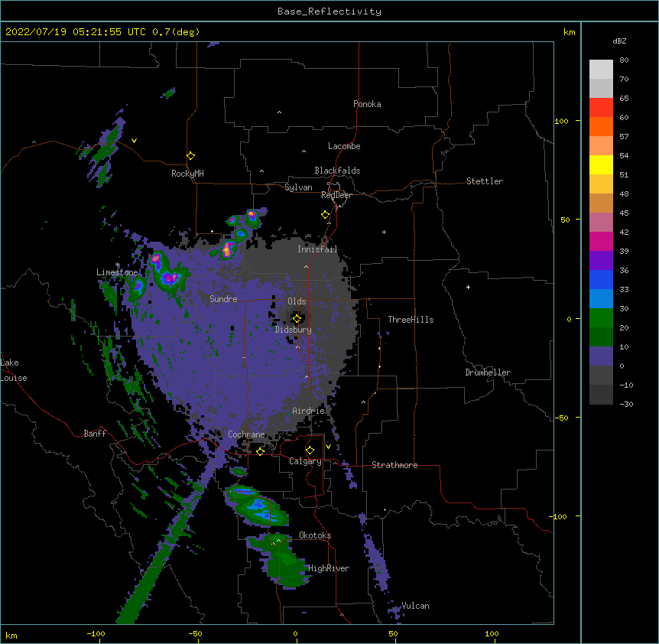Select the Stettler label
Viewport: 659px width, 644px height.
point(485,181)
